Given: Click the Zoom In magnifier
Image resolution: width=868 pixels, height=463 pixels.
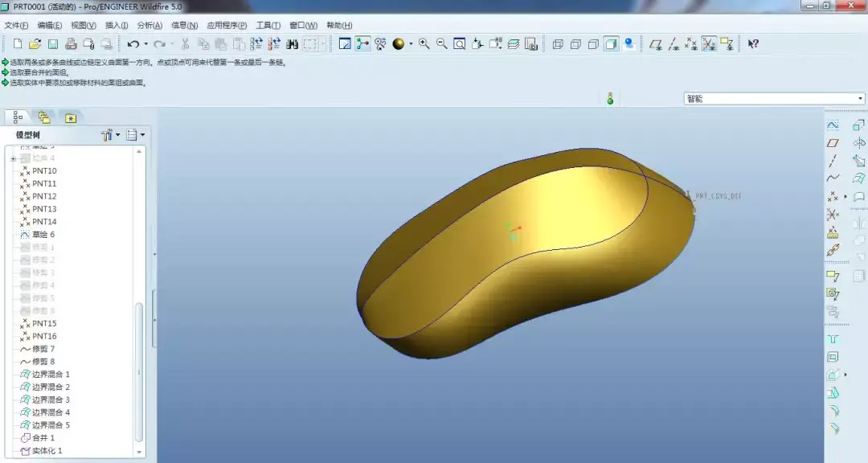Looking at the screenshot, I should click(424, 43).
